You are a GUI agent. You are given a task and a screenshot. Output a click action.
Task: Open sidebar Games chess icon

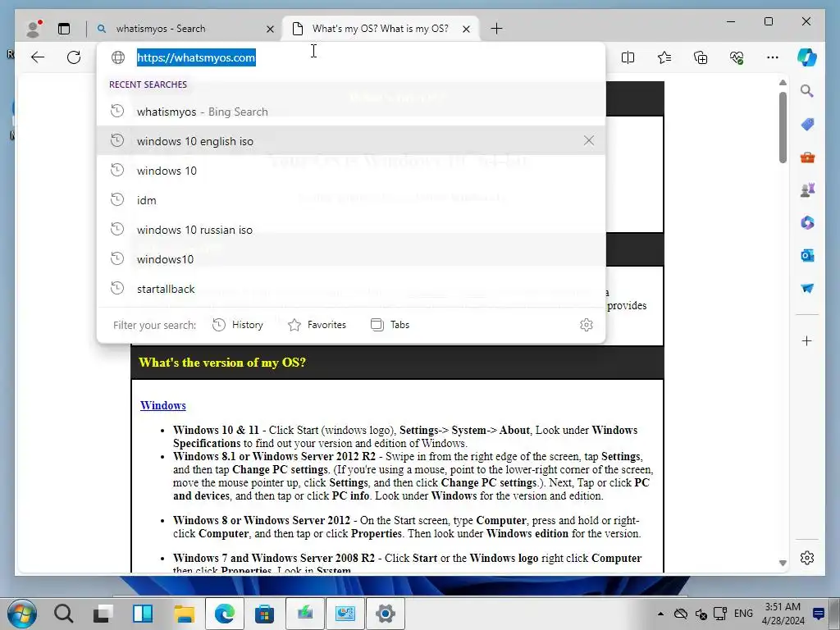pos(807,189)
